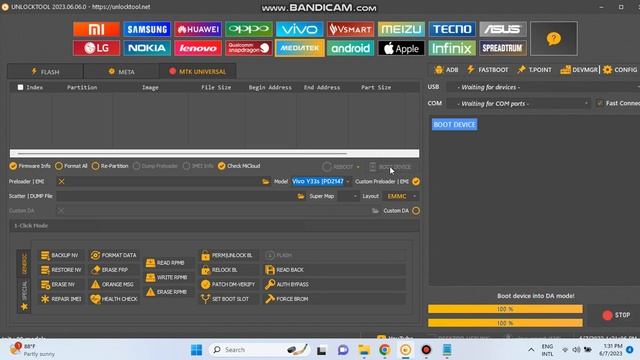Select the ASUS brand logo
640x360 pixels.
coord(503,29)
